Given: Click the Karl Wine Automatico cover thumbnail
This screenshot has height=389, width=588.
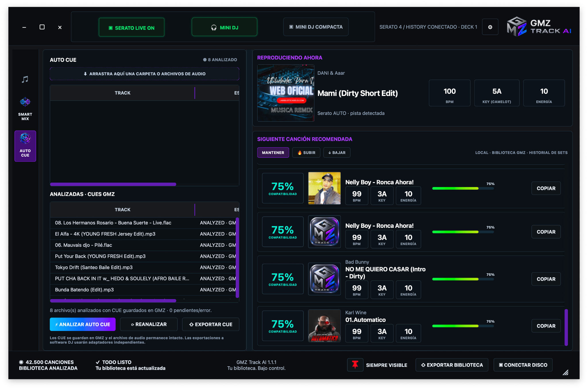Looking at the screenshot, I should [x=324, y=326].
